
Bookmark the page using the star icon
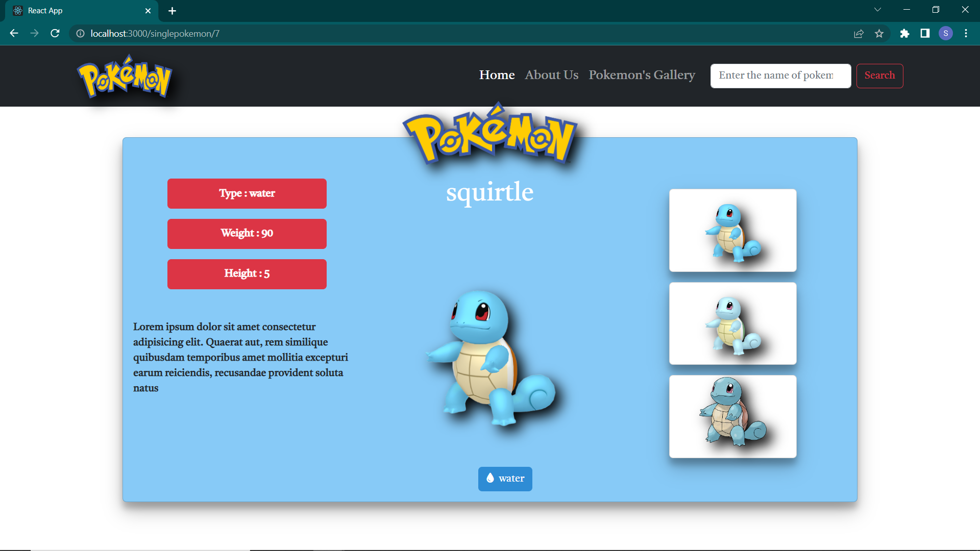[x=879, y=33]
